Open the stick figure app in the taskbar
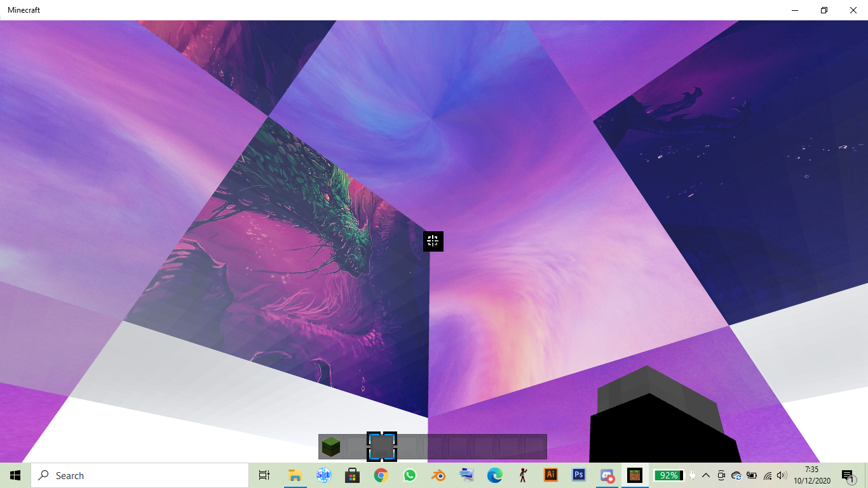This screenshot has height=488, width=868. (523, 475)
